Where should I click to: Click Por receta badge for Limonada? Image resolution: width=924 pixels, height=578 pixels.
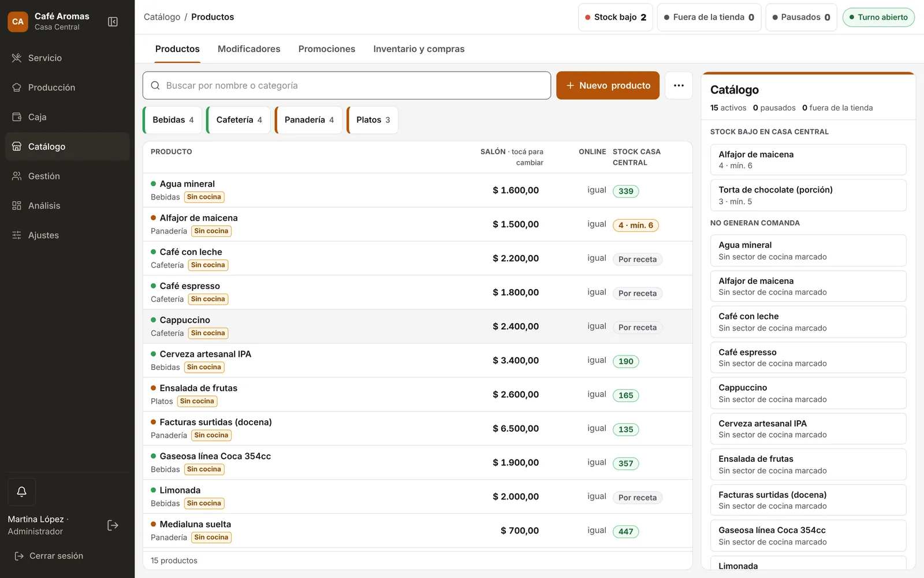(x=638, y=498)
